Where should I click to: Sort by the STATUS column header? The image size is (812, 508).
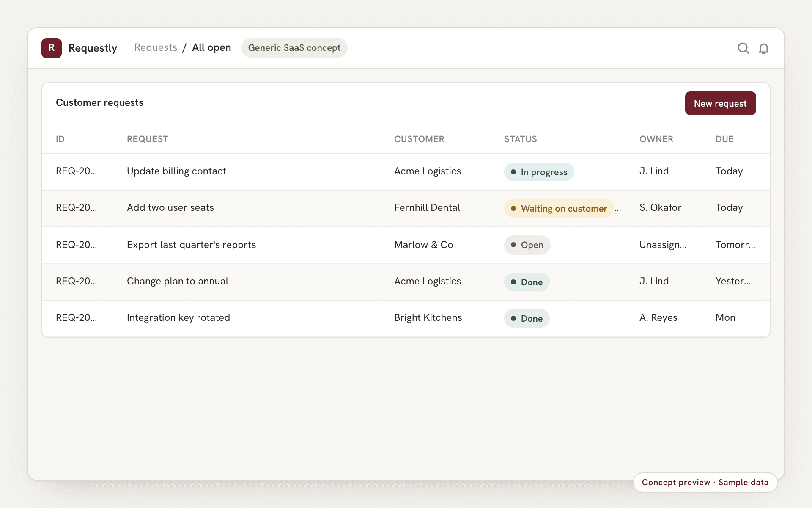[520, 139]
